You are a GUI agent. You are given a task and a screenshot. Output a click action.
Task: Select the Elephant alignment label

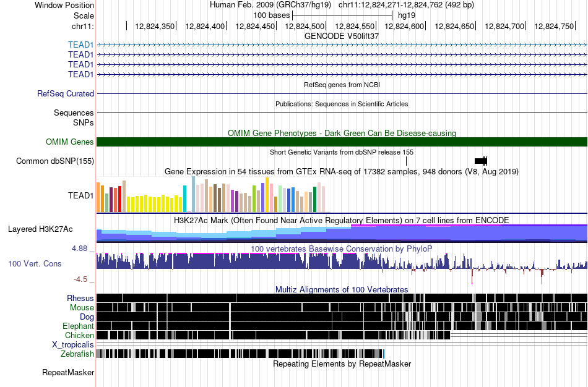click(78, 326)
